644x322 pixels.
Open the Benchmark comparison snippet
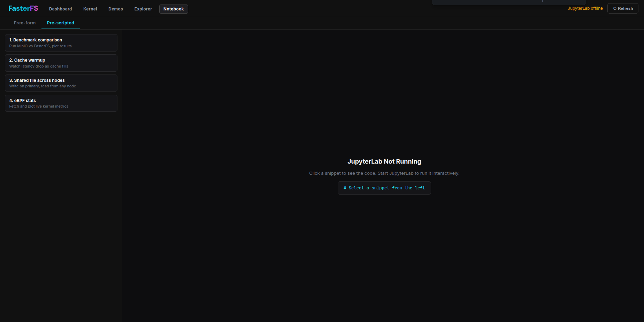pyautogui.click(x=61, y=43)
